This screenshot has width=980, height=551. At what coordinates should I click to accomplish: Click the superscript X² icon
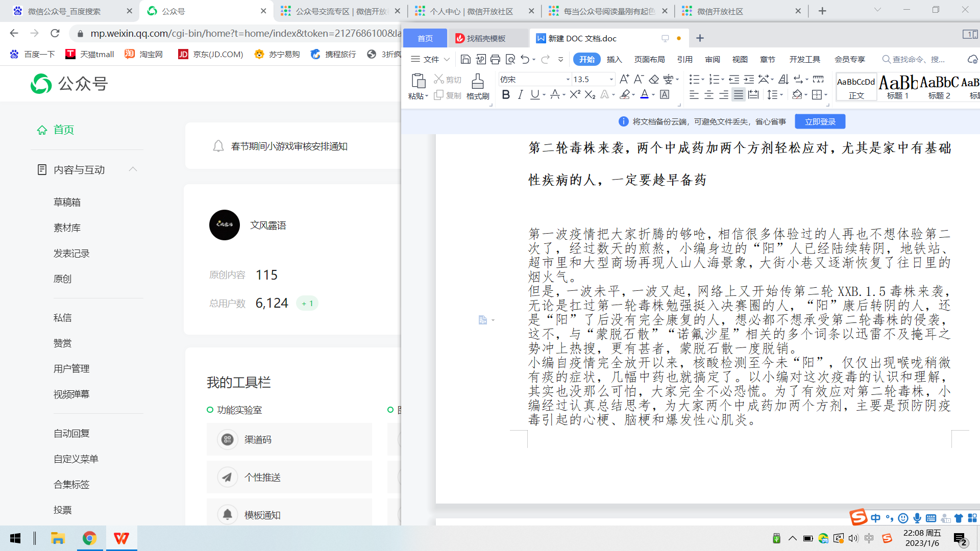(575, 94)
